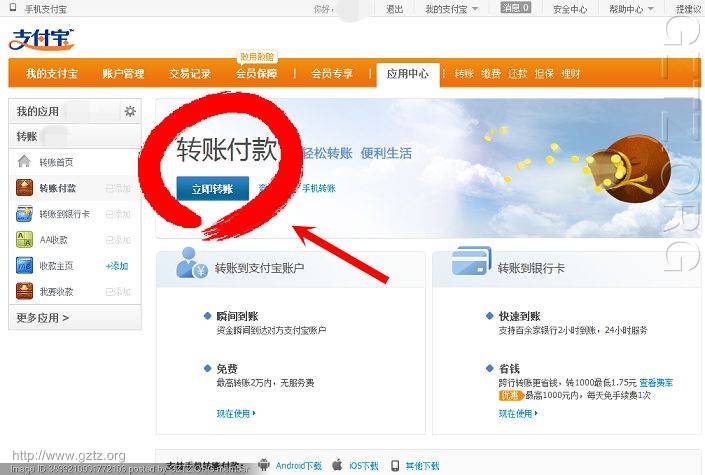Click 退出 to log out
The width and height of the screenshot is (705, 475).
[x=394, y=9]
